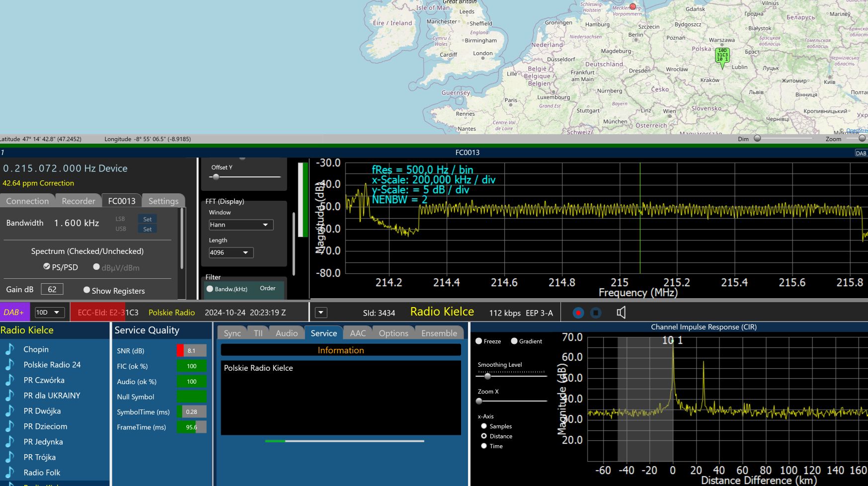Select PR Trójka from service list
The width and height of the screenshot is (868, 486).
[x=40, y=457]
